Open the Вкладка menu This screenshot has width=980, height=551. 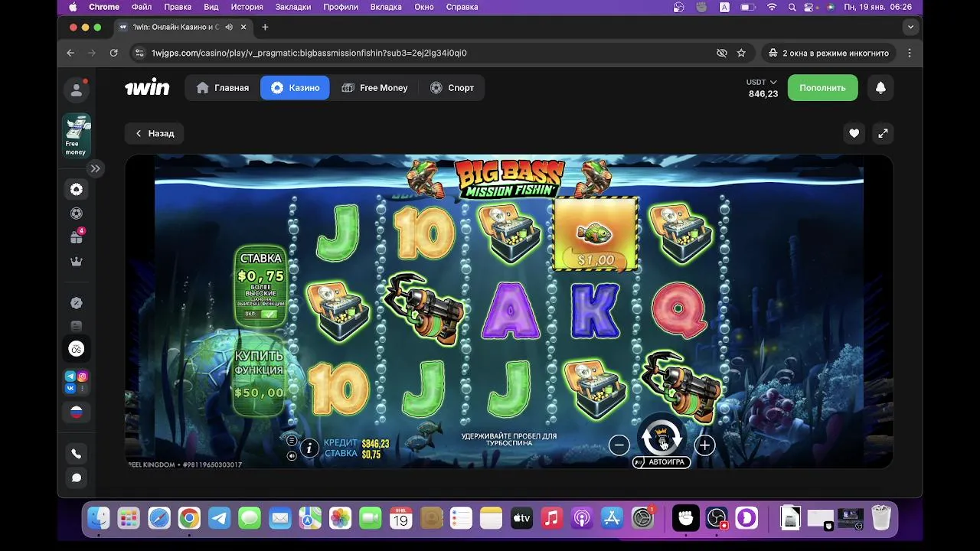[386, 7]
